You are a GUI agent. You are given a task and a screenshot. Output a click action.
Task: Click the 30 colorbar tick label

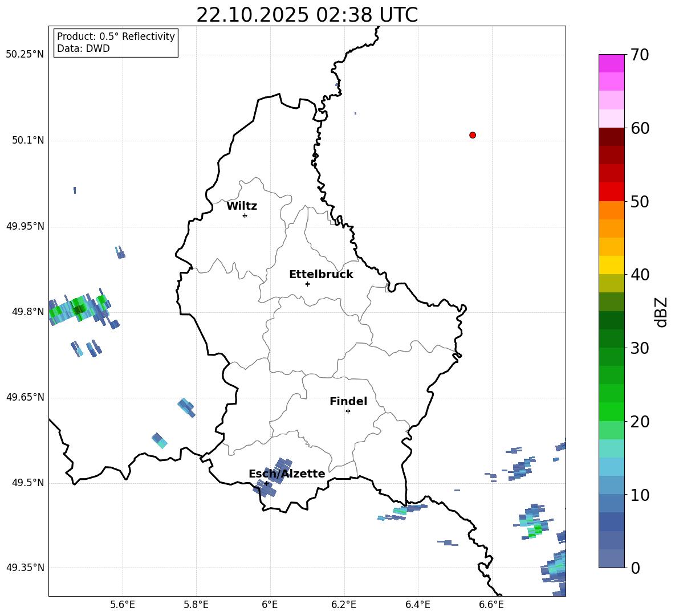[639, 348]
